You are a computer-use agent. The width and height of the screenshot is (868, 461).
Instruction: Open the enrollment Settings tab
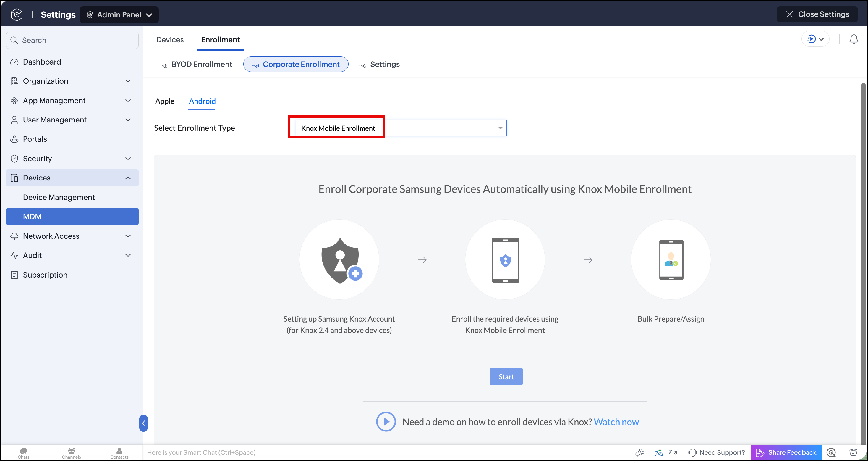coord(379,65)
